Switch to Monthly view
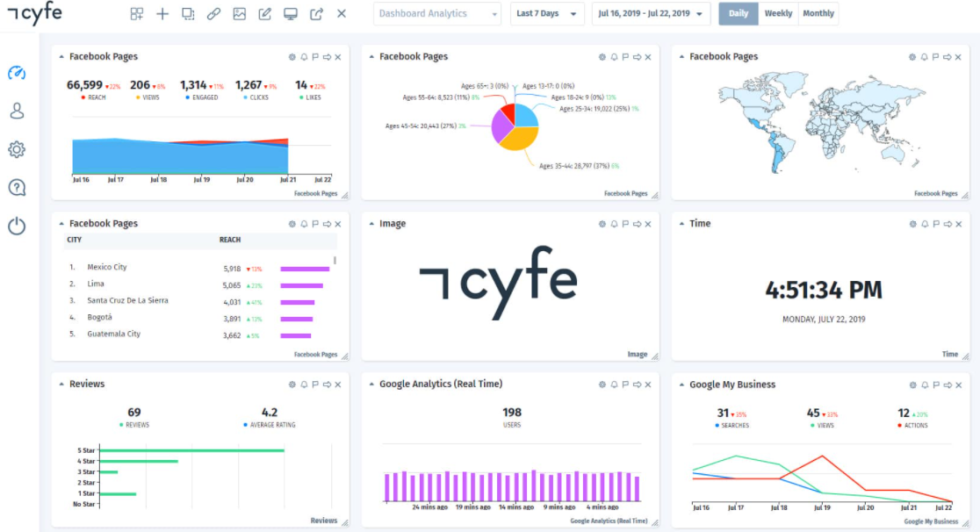Screen dimensions: 980x532 click(x=818, y=14)
